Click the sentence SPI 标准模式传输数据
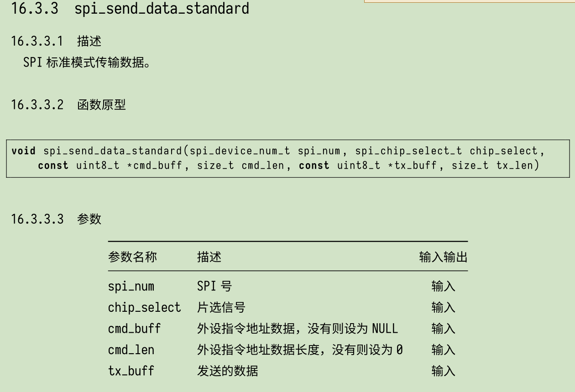575x392 pixels. 86,62
